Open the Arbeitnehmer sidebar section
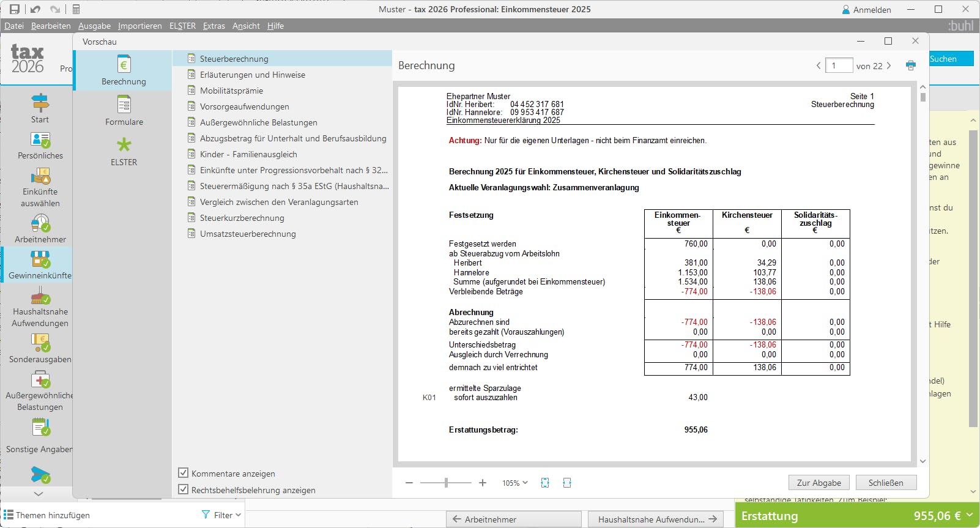 [40, 228]
